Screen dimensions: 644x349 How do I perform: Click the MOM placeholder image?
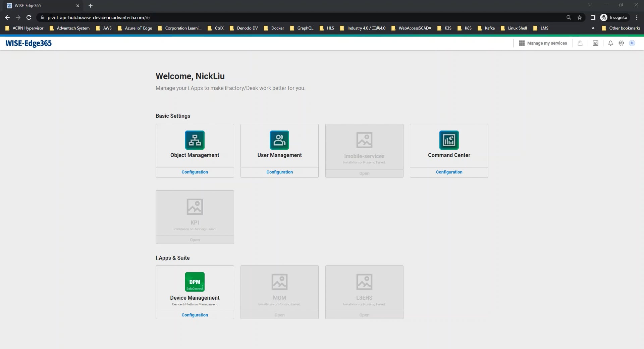(279, 282)
